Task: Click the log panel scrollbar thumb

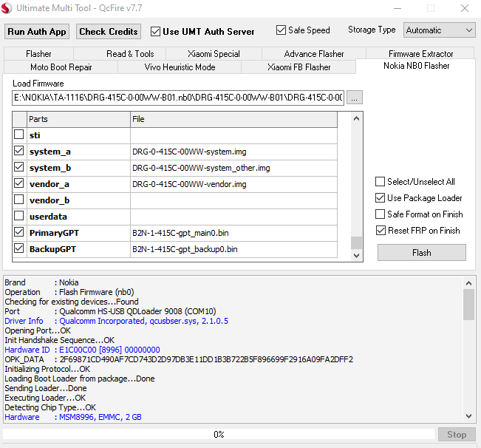Action: [468, 305]
